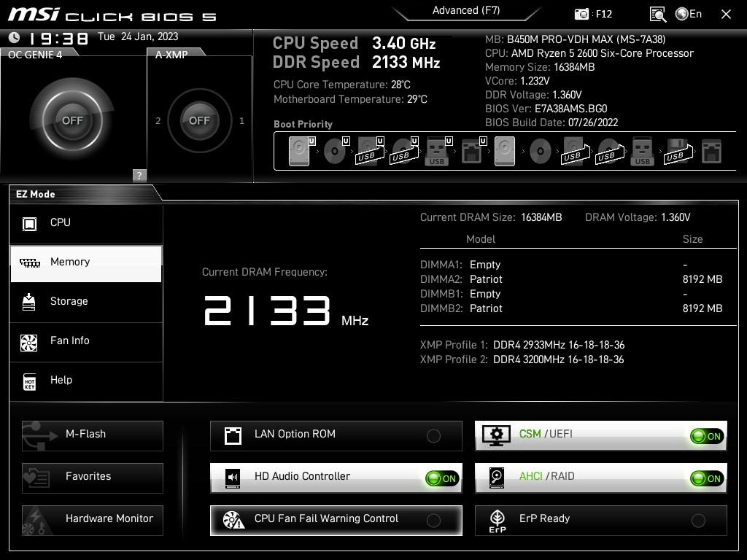Click the ErP leaf icon
Image resolution: width=747 pixels, height=560 pixels.
[498, 521]
